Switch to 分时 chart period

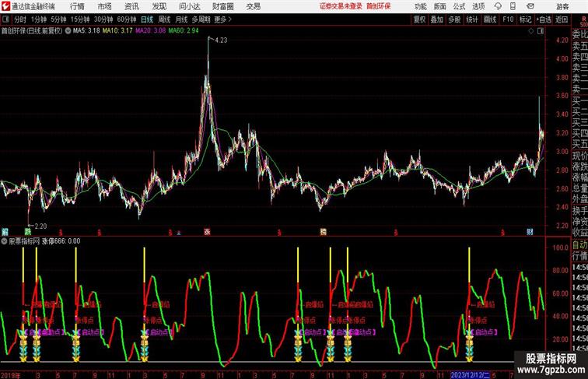pos(20,19)
